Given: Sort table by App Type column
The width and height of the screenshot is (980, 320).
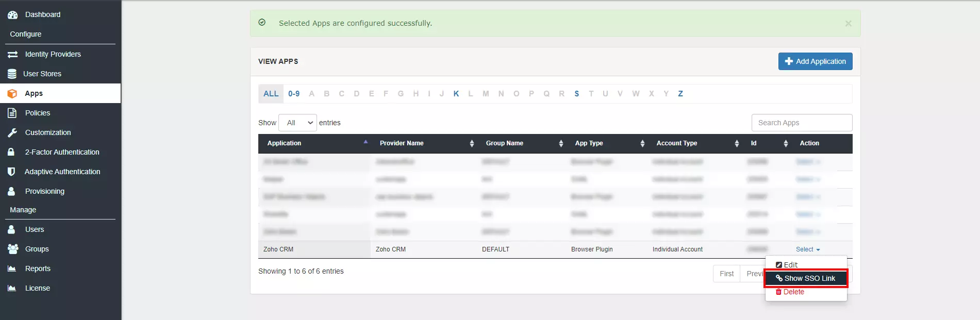Looking at the screenshot, I should tap(608, 143).
